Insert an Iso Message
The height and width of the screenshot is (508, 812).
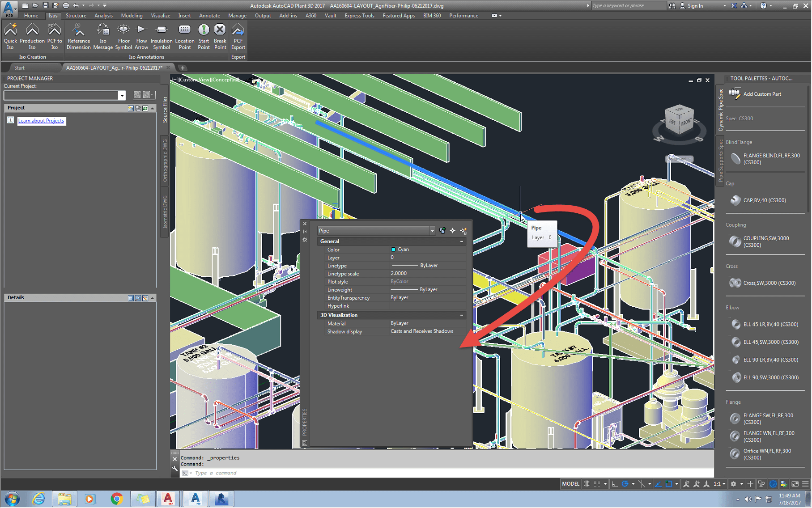pyautogui.click(x=103, y=37)
